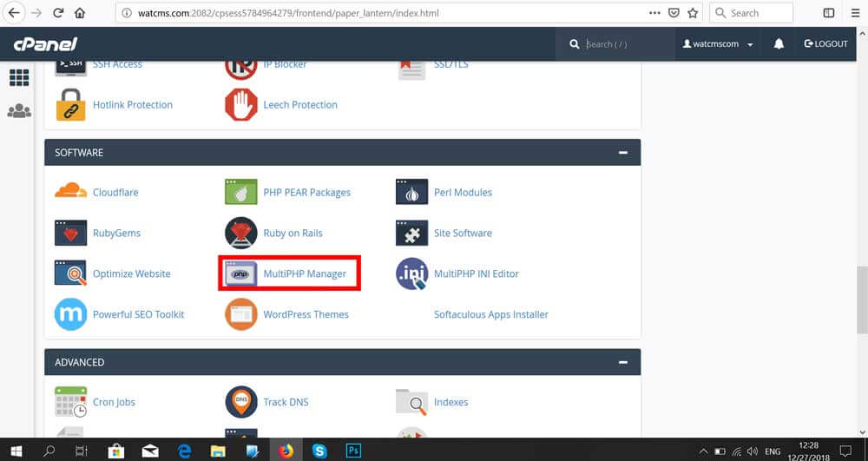Open the MultiPHP Manager link
868x461 pixels.
pyautogui.click(x=305, y=273)
